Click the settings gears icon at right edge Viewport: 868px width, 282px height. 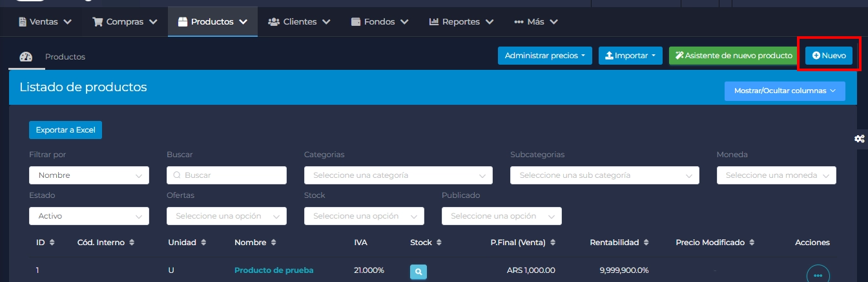(859, 138)
